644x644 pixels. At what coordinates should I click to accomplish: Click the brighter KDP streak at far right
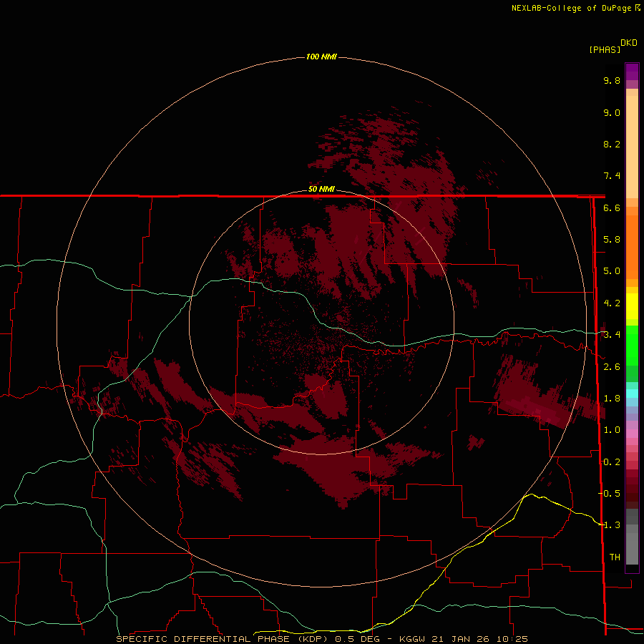tap(534, 409)
